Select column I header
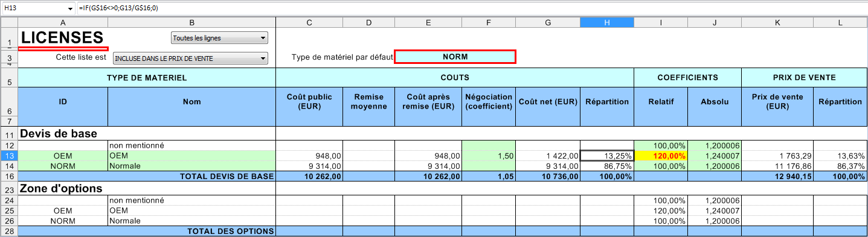868x237 pixels. tap(661, 23)
